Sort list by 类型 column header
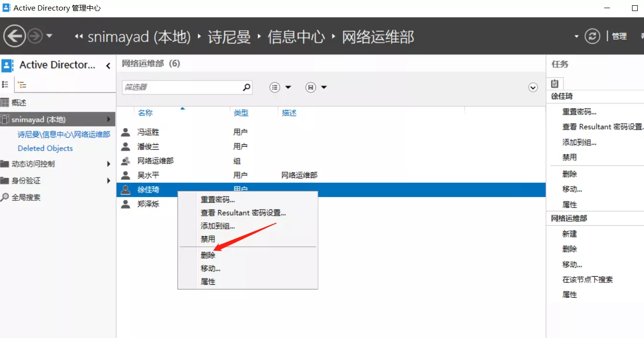644x338 pixels. (241, 113)
